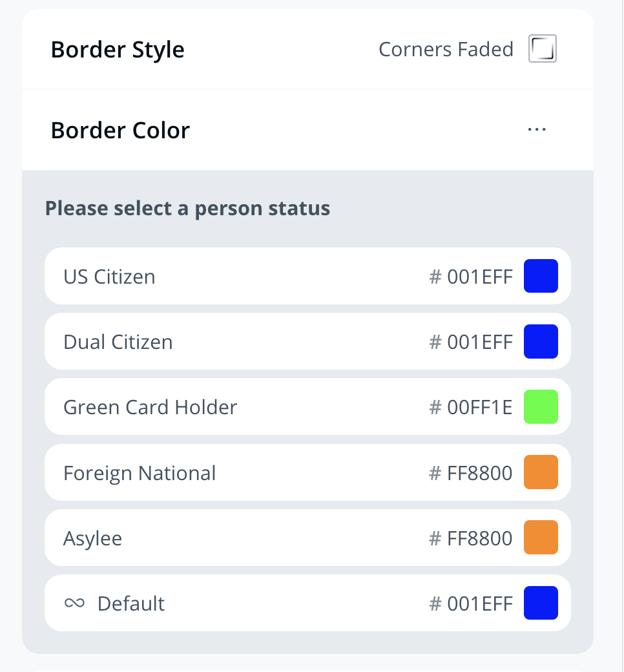624x672 pixels.
Task: Edit the Dual Citizen hex code field
Action: coord(479,342)
